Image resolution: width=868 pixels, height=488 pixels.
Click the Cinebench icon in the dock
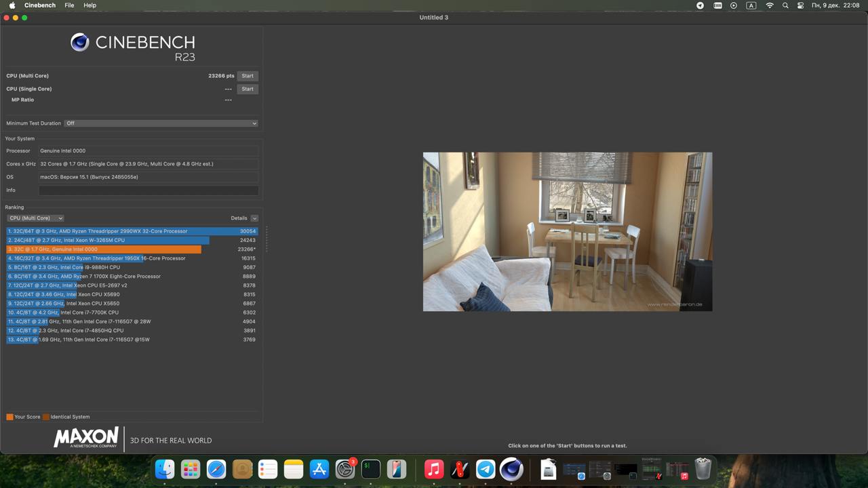coord(511,469)
